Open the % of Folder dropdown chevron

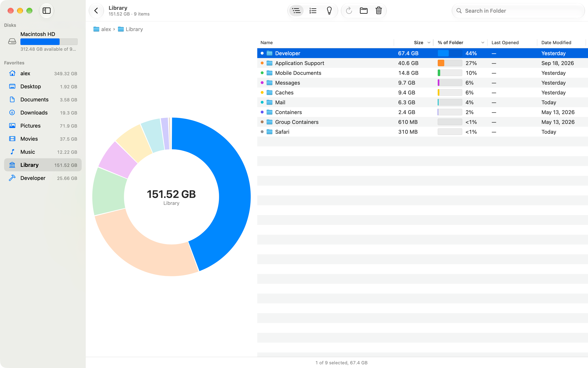(483, 43)
